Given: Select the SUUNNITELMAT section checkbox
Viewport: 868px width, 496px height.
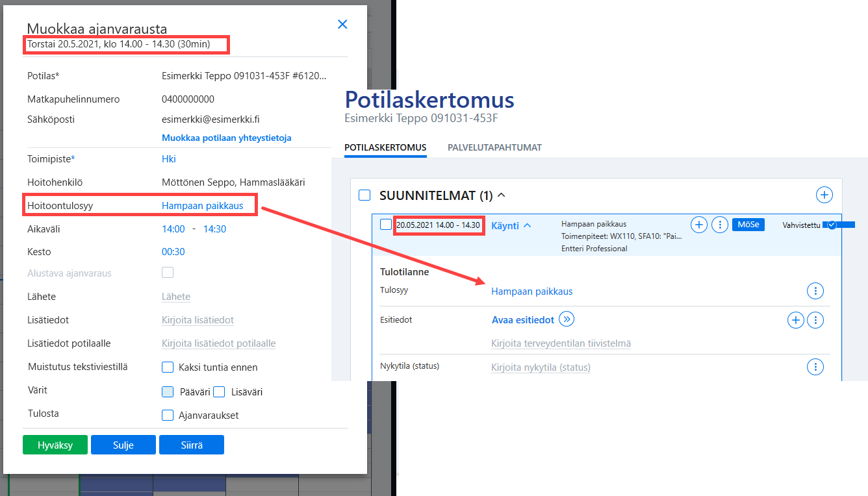Looking at the screenshot, I should pos(364,195).
